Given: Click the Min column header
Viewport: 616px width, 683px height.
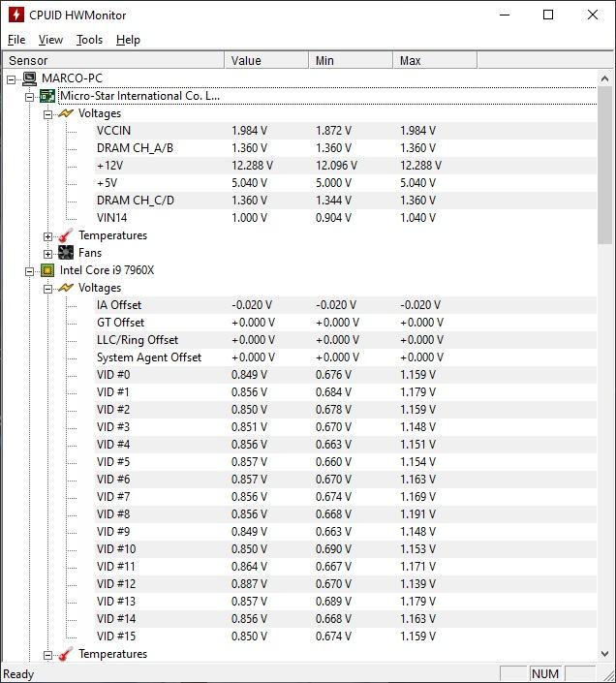Looking at the screenshot, I should tap(351, 60).
